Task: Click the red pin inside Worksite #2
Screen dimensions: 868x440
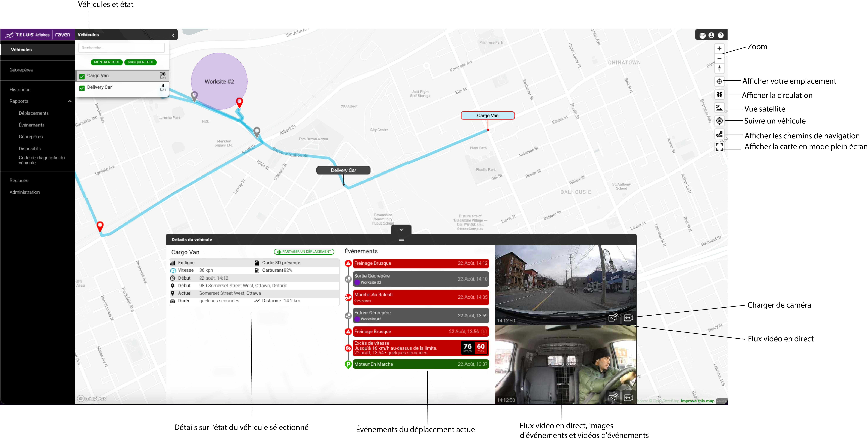Action: pos(239,102)
